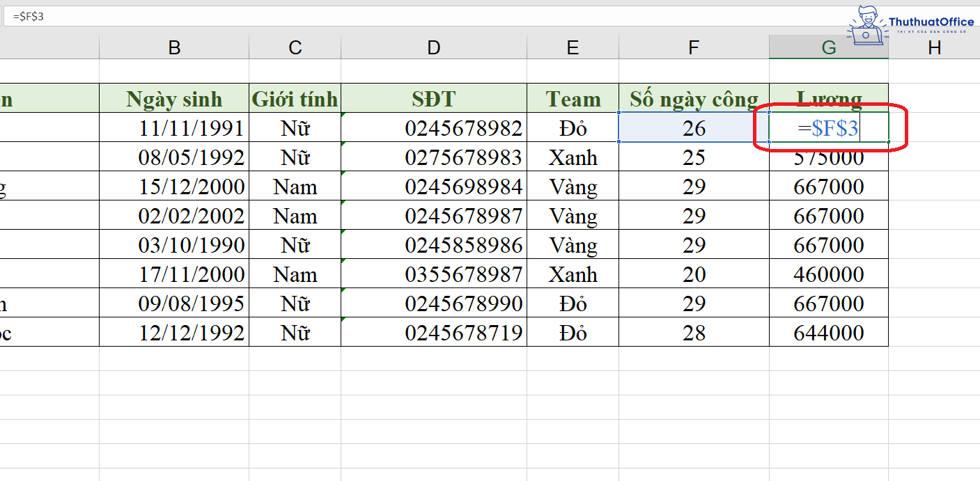Select the cell showing 644000
The width and height of the screenshot is (980, 481).
click(x=828, y=332)
